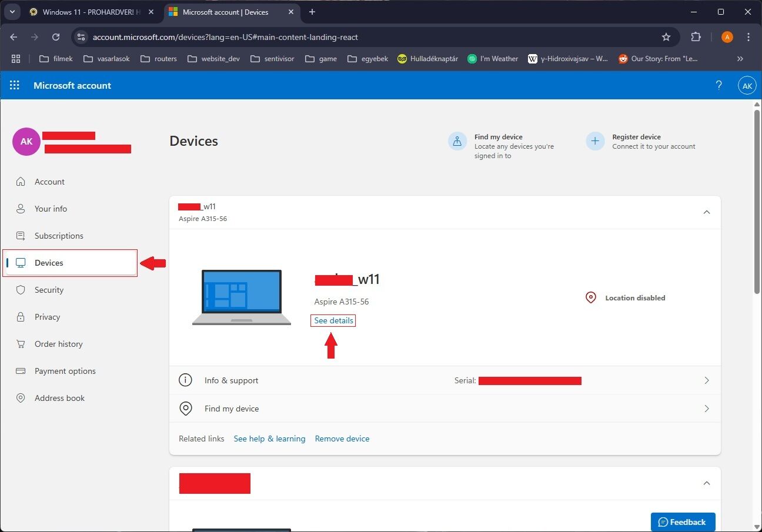This screenshot has width=762, height=532.
Task: Close the Microsoft account Devices tab
Action: pyautogui.click(x=290, y=12)
